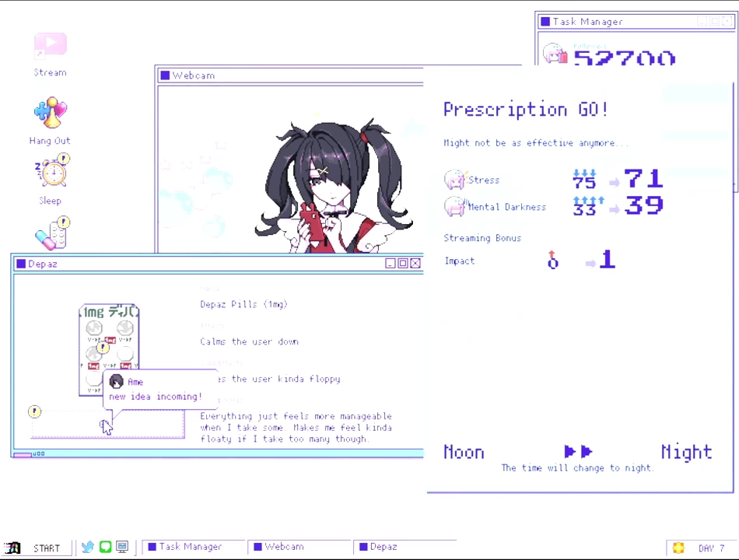Click the follower avatar icon in Task Manager
Screen dimensions: 739x560
[x=555, y=53]
